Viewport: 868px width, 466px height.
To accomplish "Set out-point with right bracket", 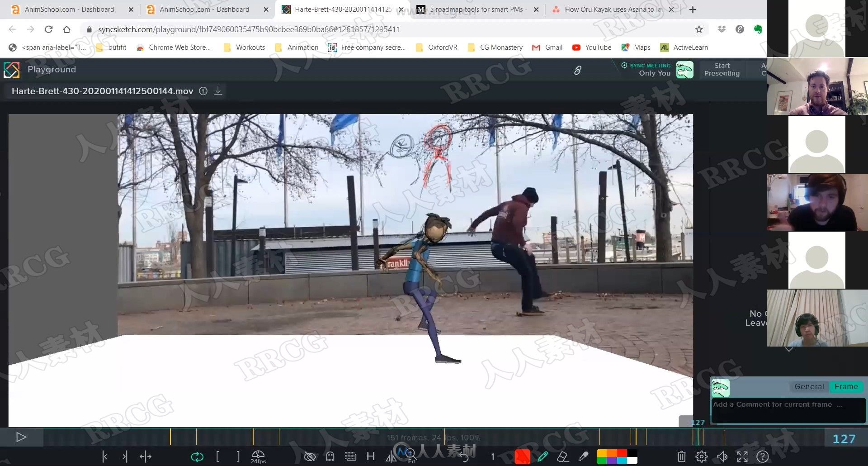I will pos(238,456).
